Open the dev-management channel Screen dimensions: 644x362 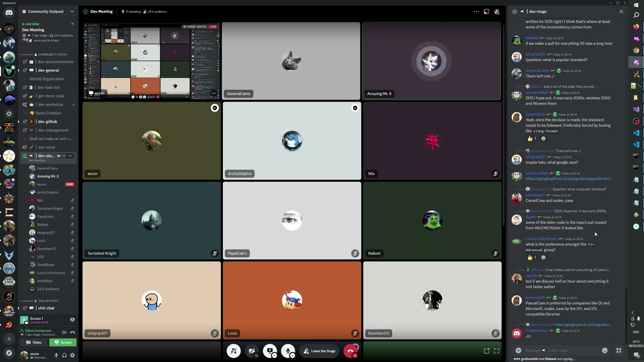pyautogui.click(x=48, y=130)
